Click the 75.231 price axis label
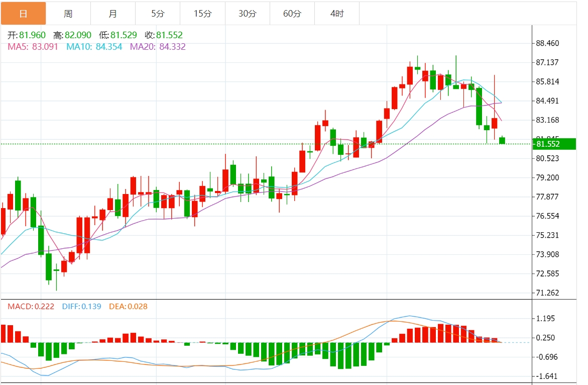This screenshot has width=588, height=385. (x=547, y=235)
